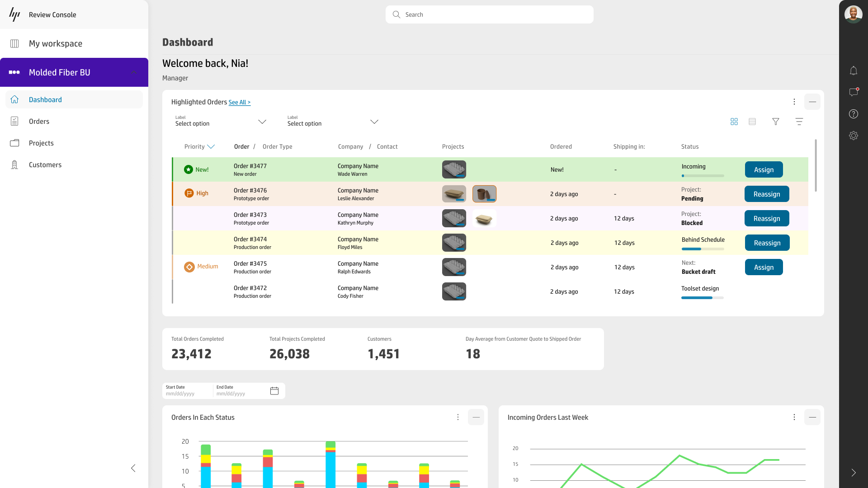Click the help question mark icon
868x488 pixels.
853,114
